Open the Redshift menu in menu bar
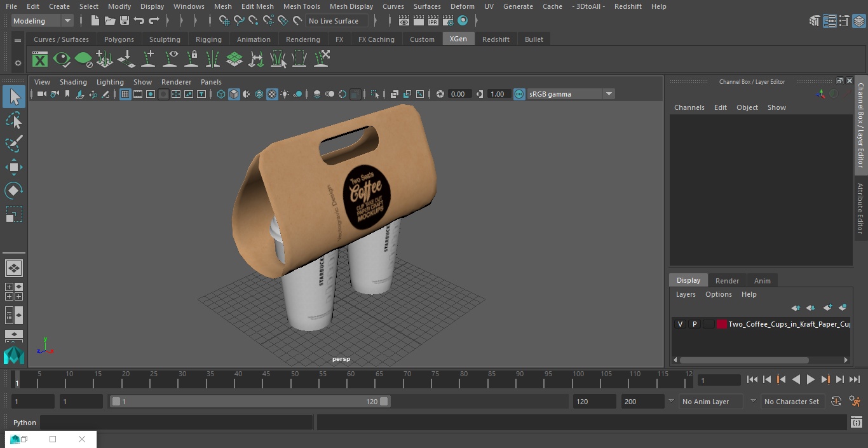The width and height of the screenshot is (868, 448). pyautogui.click(x=628, y=6)
